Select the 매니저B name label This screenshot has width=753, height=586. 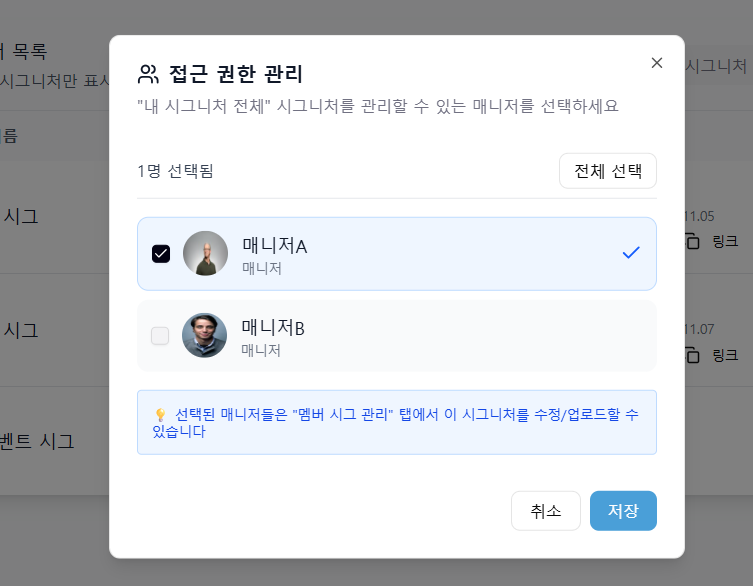coord(273,328)
